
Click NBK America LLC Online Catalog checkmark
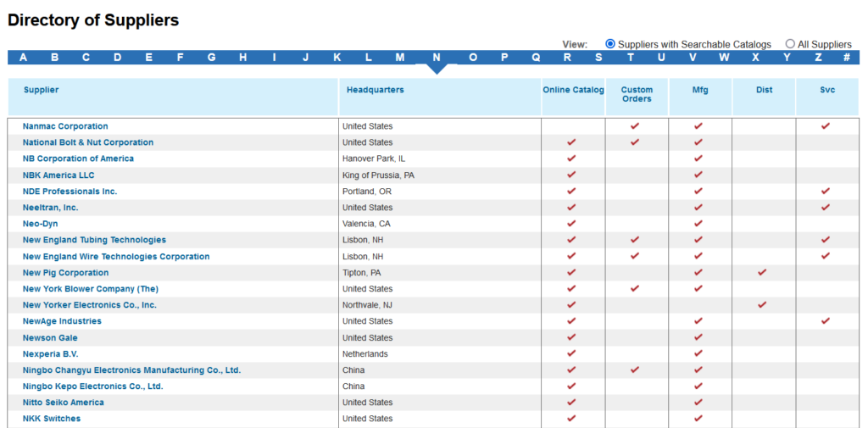click(x=572, y=175)
